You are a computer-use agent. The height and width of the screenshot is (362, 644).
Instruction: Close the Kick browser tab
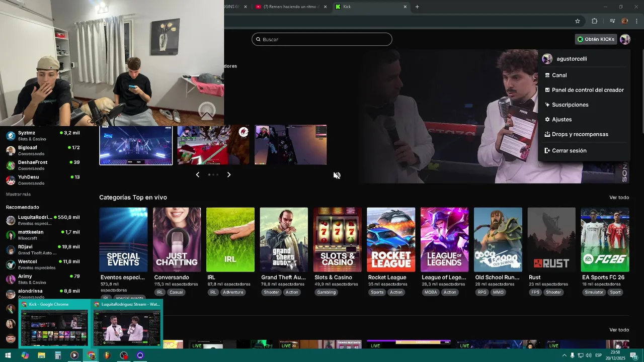[x=405, y=7]
